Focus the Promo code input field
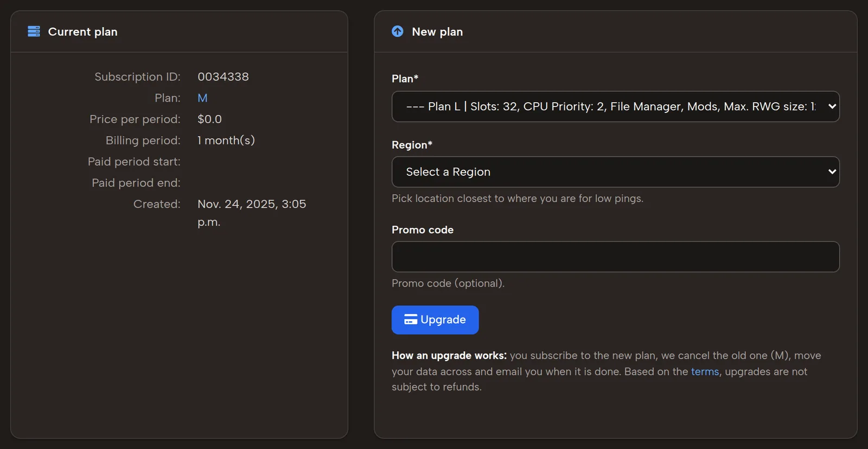868x449 pixels. [x=615, y=257]
